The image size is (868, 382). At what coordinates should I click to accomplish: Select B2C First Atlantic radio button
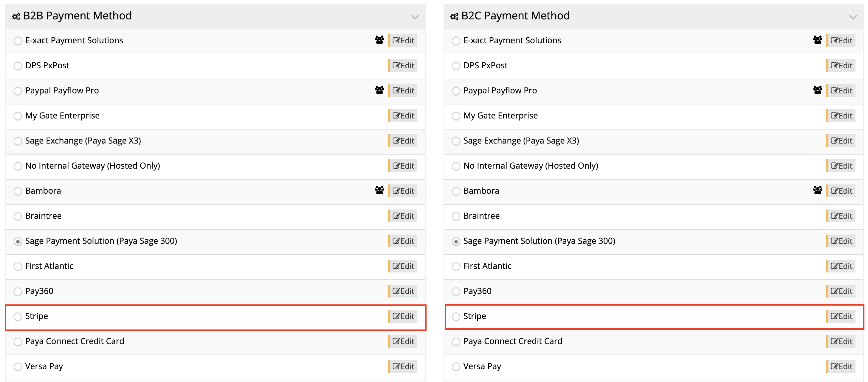(456, 267)
